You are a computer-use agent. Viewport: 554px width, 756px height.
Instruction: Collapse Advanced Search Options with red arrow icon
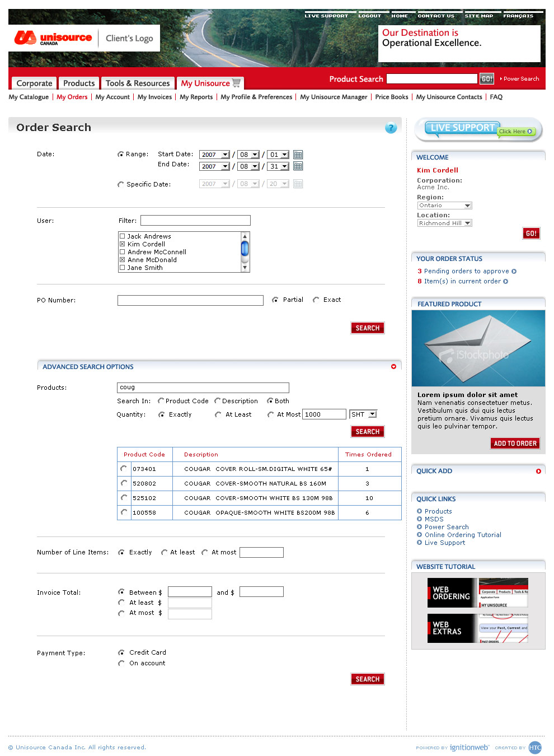(x=393, y=367)
